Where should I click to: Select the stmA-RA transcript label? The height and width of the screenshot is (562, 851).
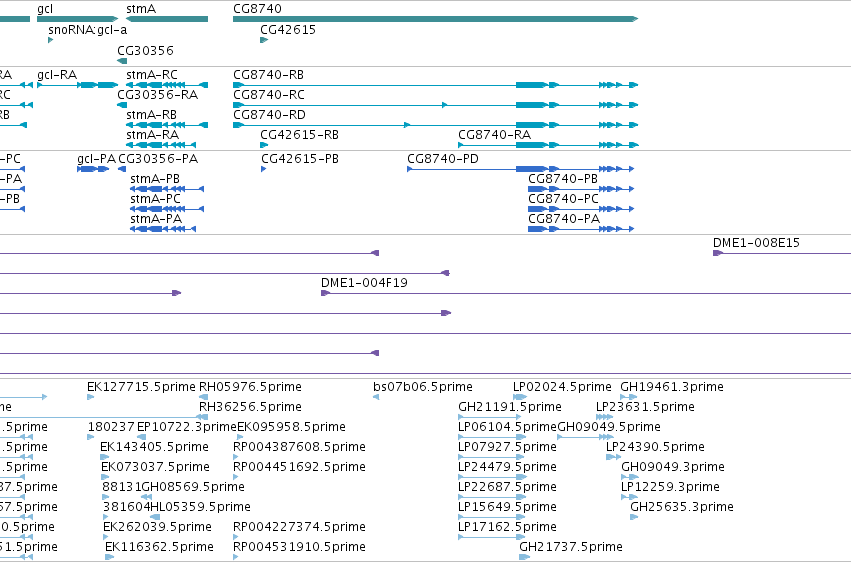(x=153, y=135)
